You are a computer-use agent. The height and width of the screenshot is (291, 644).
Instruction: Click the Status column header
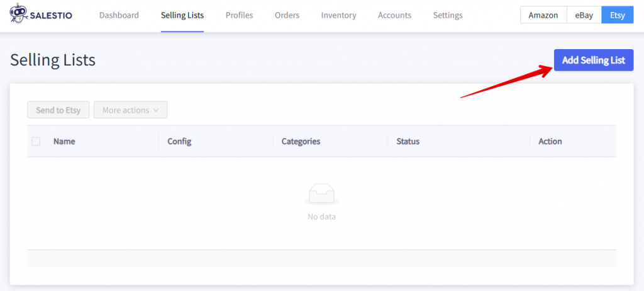tap(408, 141)
